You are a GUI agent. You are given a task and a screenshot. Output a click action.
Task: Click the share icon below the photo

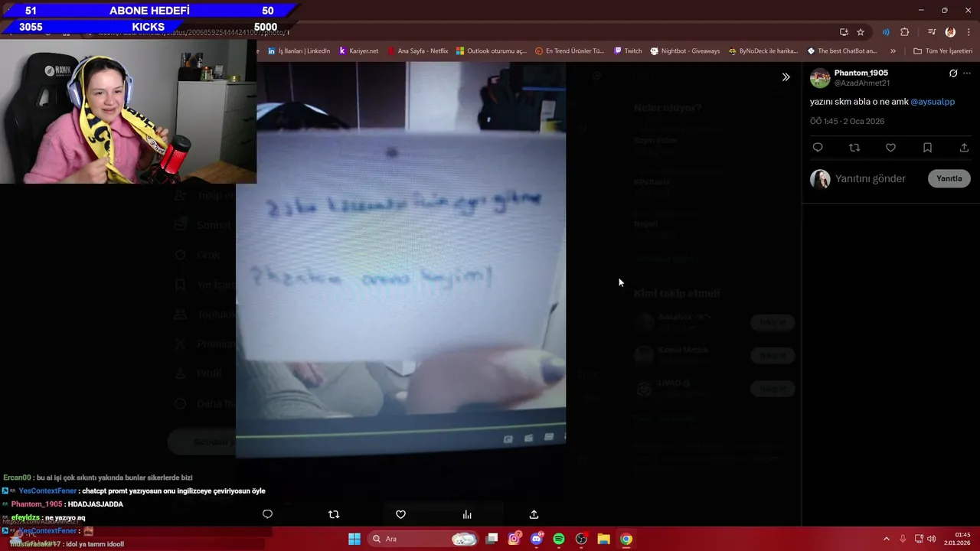point(534,514)
